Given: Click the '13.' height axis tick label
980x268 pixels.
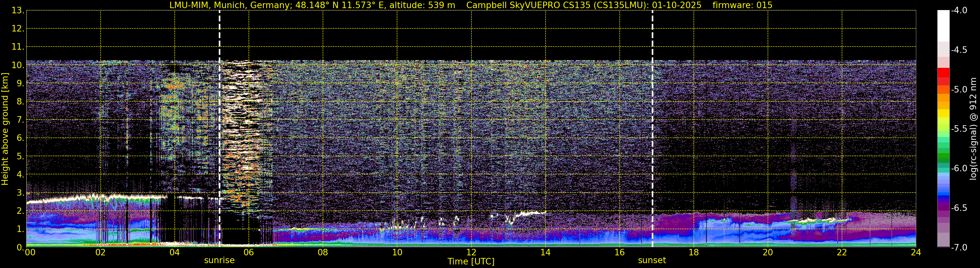Looking at the screenshot, I should click(18, 11).
